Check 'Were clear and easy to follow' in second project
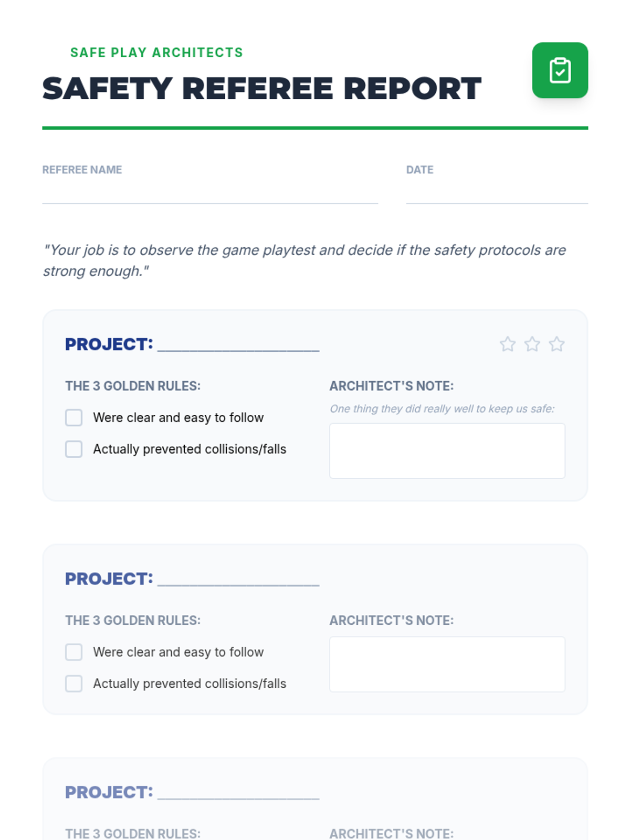 pos(73,652)
